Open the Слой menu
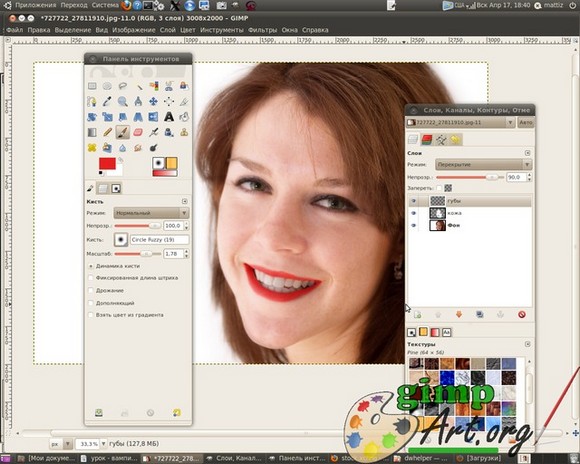Image resolution: width=580 pixels, height=464 pixels. 168,30
